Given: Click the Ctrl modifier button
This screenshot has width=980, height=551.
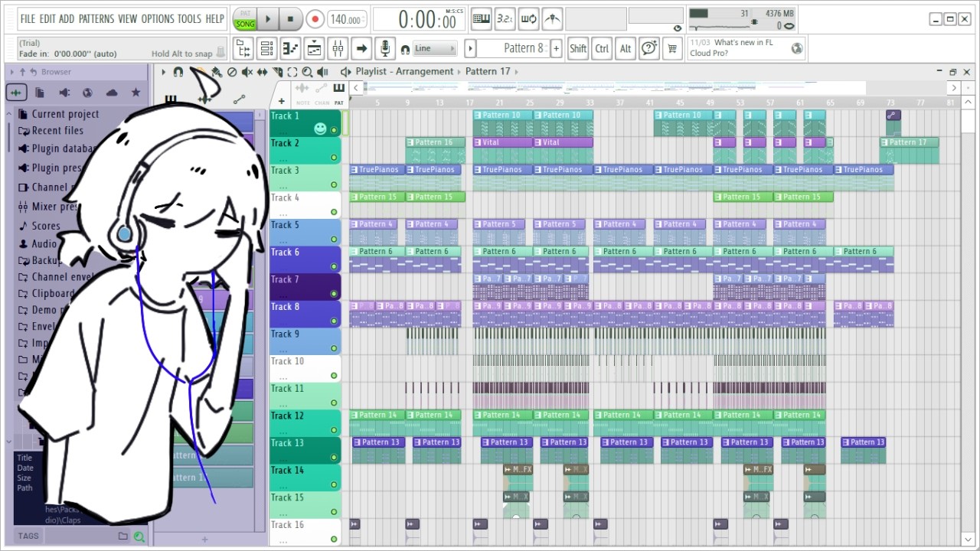Looking at the screenshot, I should [602, 49].
